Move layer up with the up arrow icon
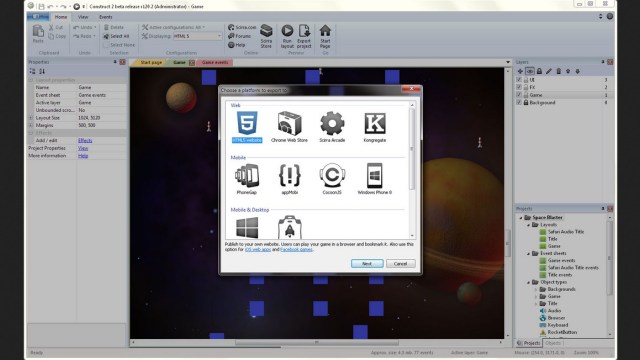Screen dimensions: 640x360 point(568,71)
